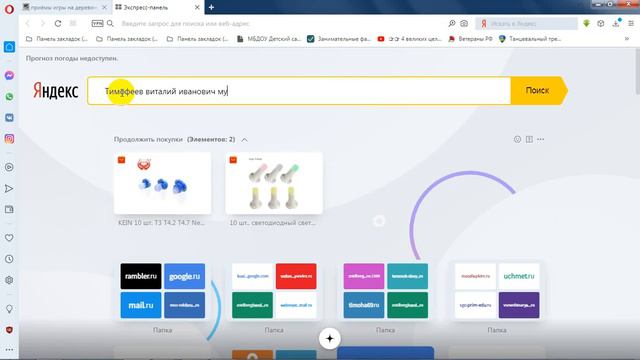640x360 pixels.
Task: Open bookmarks heart icon in sidebar
Action: (9, 238)
